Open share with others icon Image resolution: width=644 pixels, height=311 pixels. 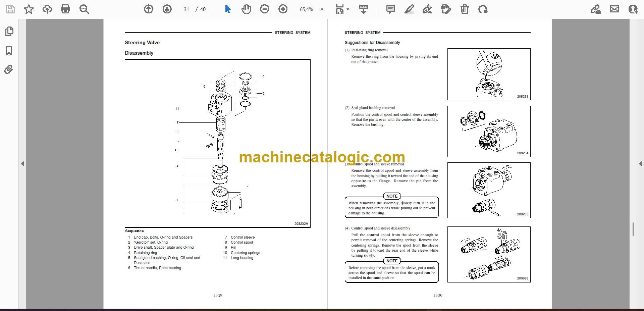pyautogui.click(x=633, y=9)
